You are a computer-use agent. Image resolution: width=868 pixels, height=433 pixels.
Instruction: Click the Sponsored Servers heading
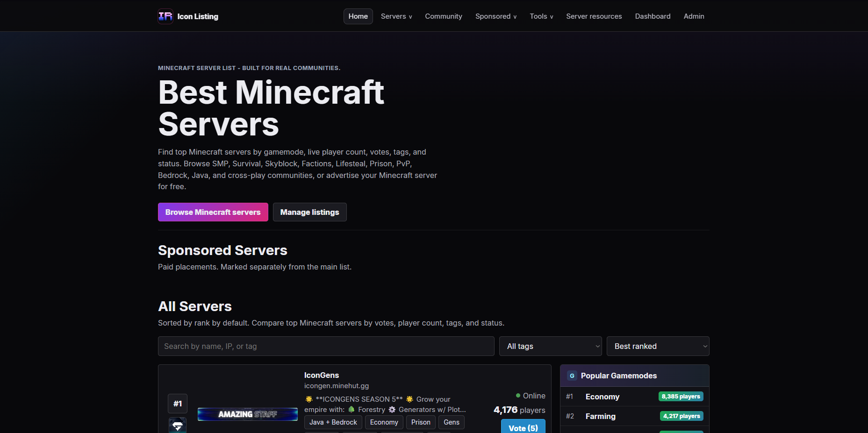coord(222,250)
